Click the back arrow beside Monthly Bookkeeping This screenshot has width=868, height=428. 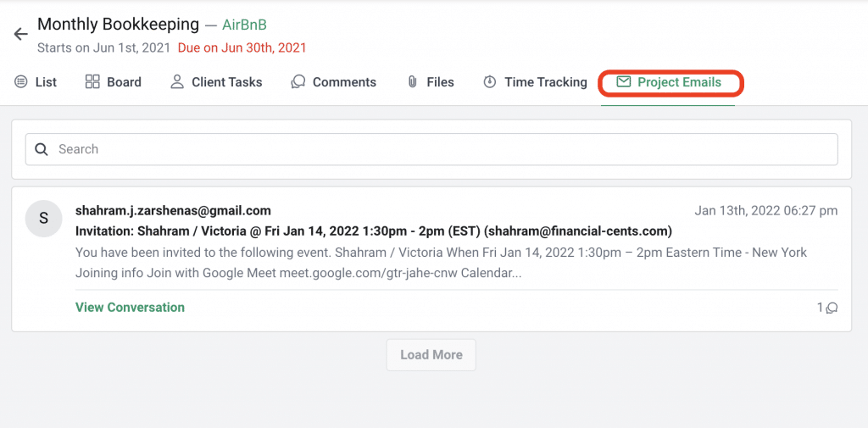click(x=20, y=35)
